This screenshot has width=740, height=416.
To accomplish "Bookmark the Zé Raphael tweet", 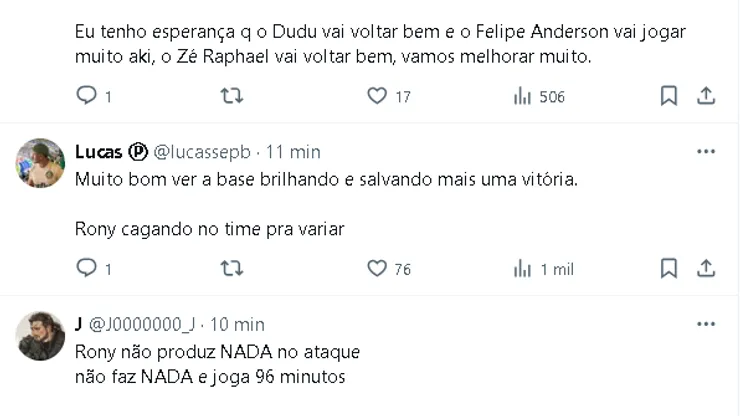I will pos(669,96).
